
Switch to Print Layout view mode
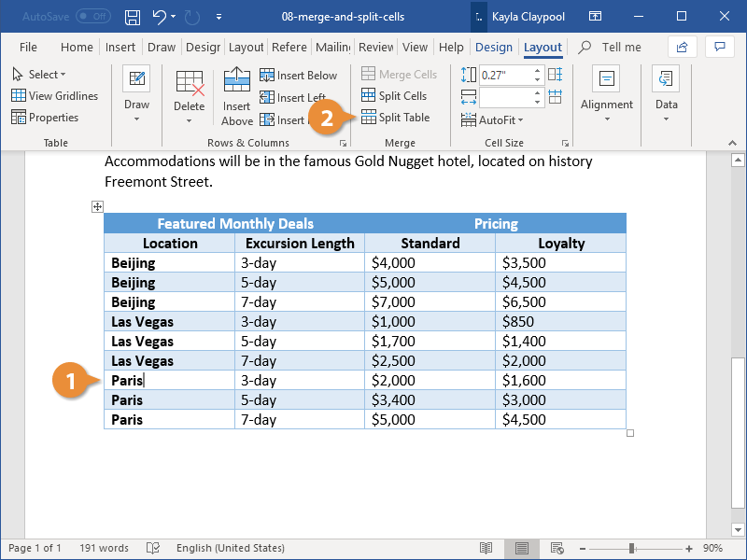[522, 549]
